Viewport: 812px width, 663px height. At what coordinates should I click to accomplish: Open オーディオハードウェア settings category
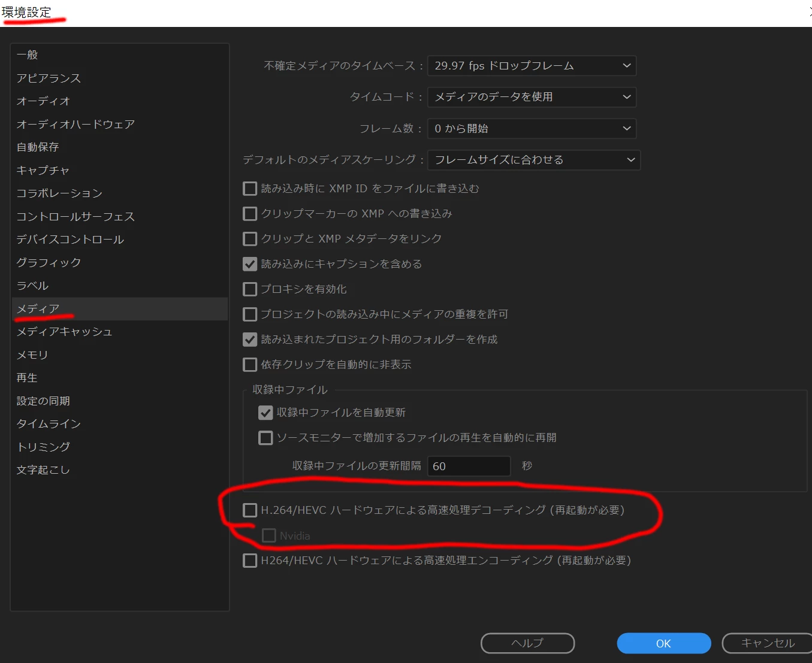click(120, 125)
